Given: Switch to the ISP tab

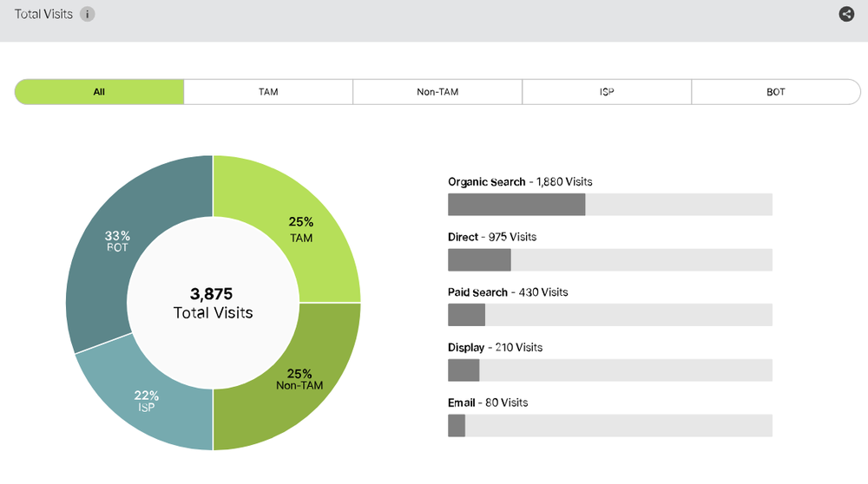Looking at the screenshot, I should [607, 92].
